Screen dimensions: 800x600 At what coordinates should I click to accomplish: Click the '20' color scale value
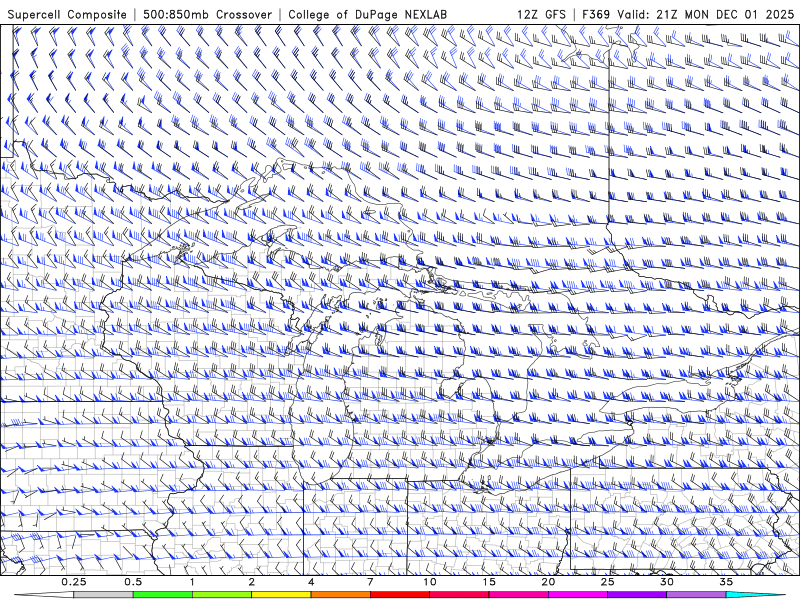pyautogui.click(x=548, y=582)
